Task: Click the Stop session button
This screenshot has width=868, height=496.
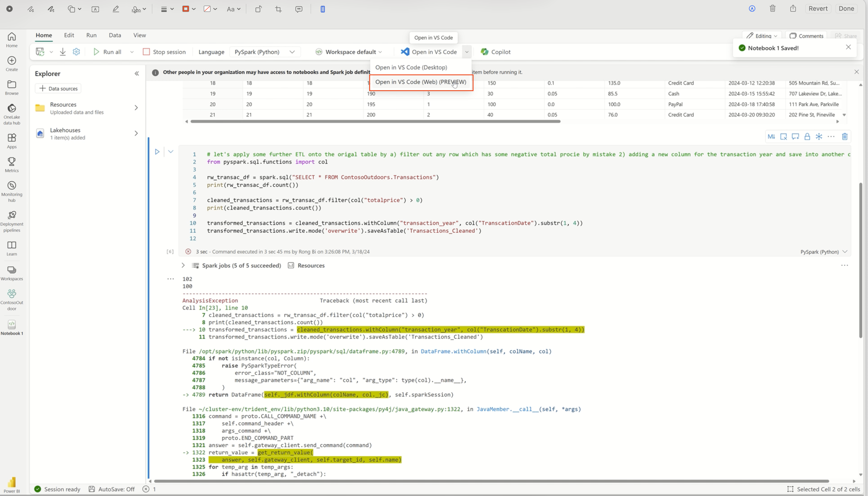Action: (x=165, y=52)
